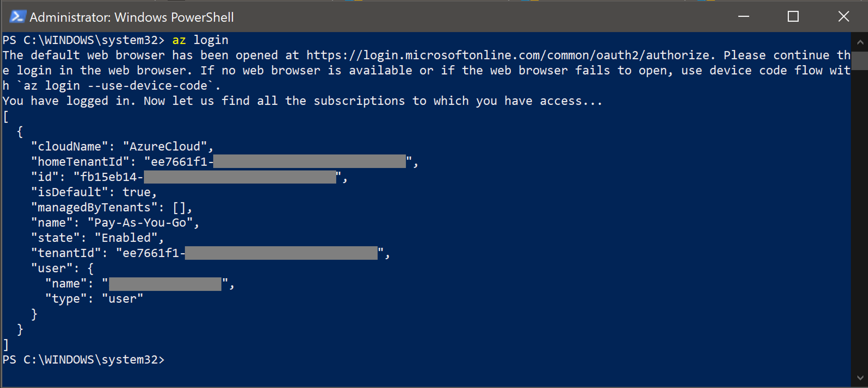
Task: Maximize the PowerShell window
Action: [x=793, y=17]
